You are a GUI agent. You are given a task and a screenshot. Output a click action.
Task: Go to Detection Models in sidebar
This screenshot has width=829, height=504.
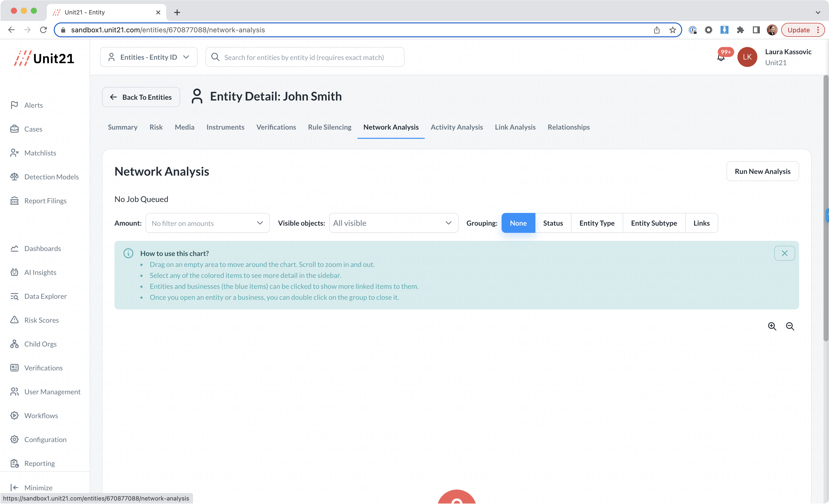coord(51,177)
